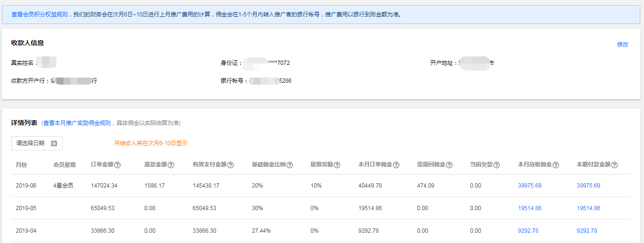Viewport: 644px width, 243px height.
Task: Open 2019-06 payment amount 39975.69
Action: coord(588,186)
